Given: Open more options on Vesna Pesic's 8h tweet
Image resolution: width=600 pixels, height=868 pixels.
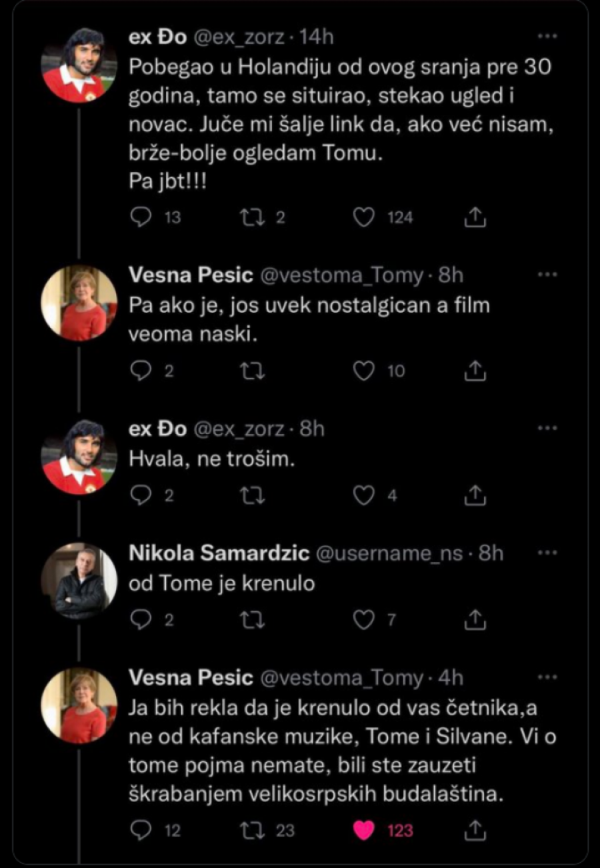Looking at the screenshot, I should tap(547, 275).
